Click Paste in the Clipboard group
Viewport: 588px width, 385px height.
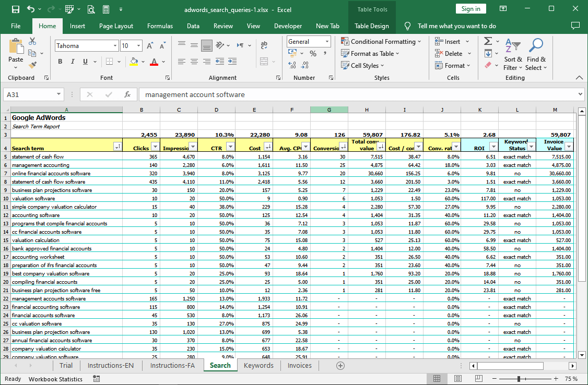point(16,54)
